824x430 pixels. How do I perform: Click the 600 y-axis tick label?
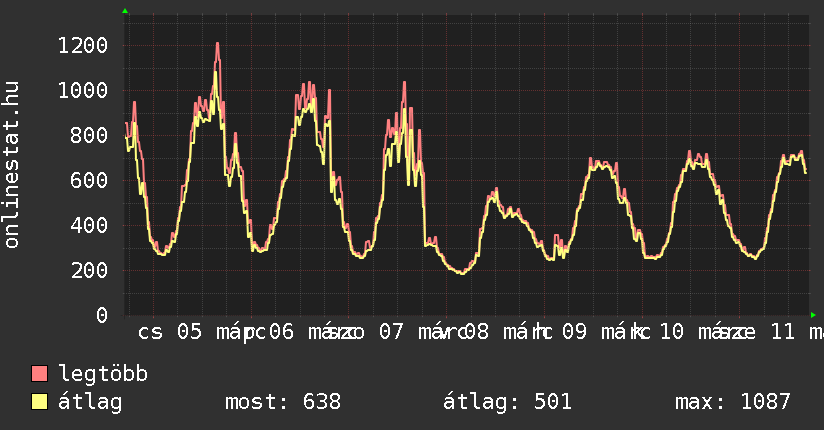89,180
